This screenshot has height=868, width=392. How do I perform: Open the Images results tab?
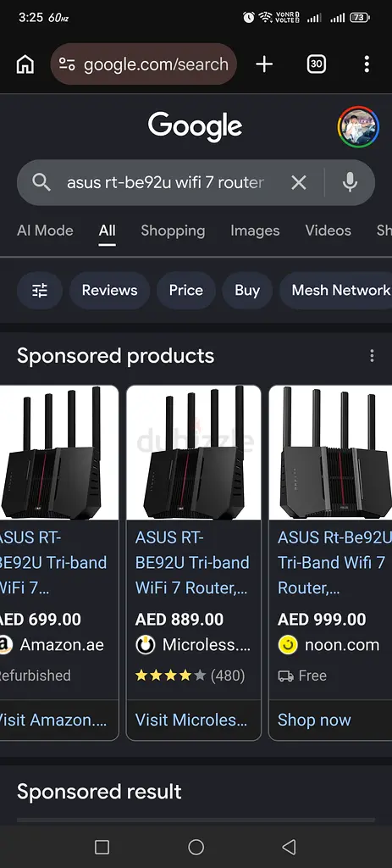click(x=255, y=231)
